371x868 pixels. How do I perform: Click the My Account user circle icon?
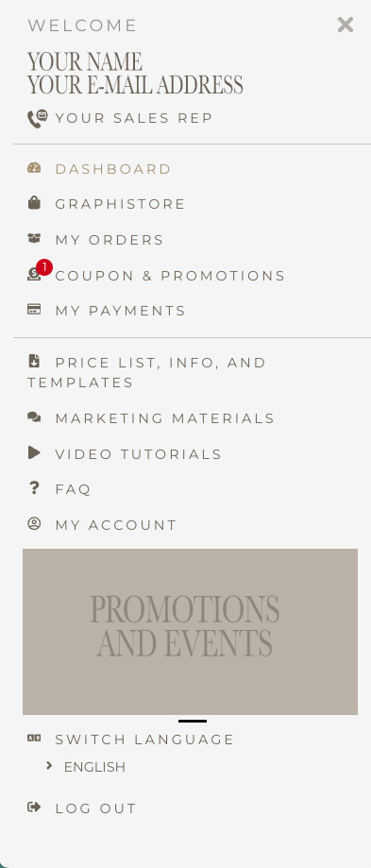tap(34, 523)
